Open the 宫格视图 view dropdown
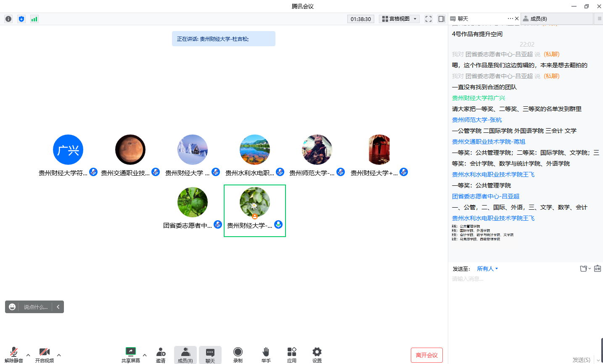 click(x=399, y=19)
